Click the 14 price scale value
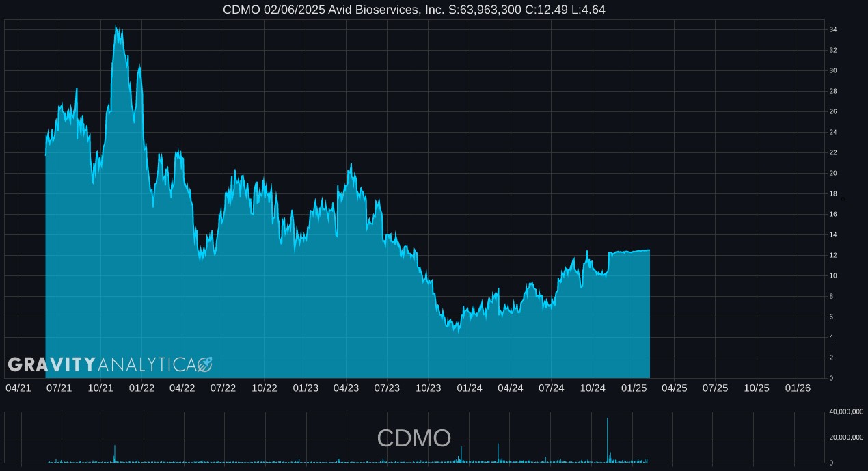The width and height of the screenshot is (868, 471). [x=833, y=235]
